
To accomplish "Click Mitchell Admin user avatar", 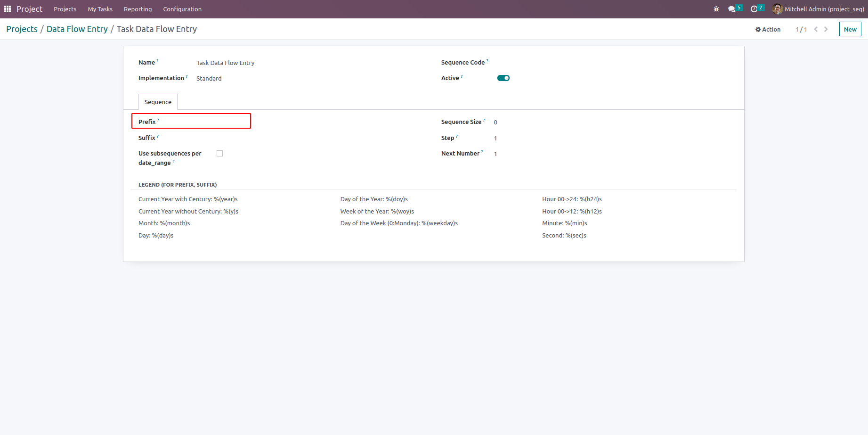I will (778, 9).
